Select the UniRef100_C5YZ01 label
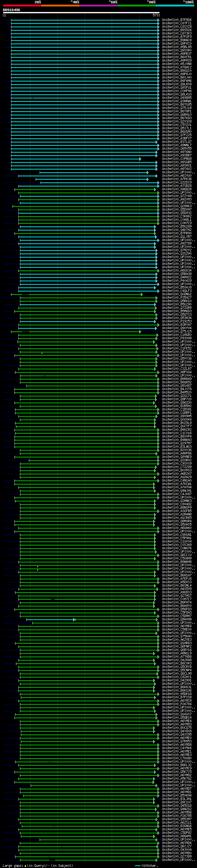This screenshot has height=868, width=197. [x=176, y=125]
